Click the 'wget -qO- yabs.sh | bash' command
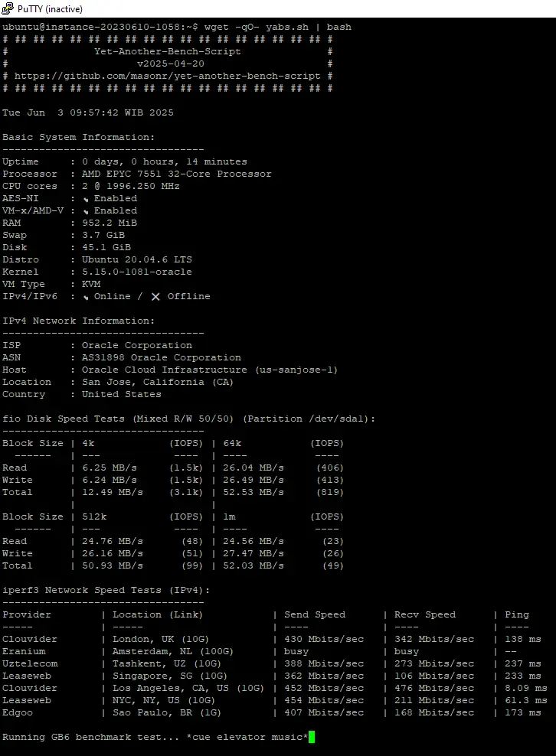The image size is (556, 756). tap(277, 27)
